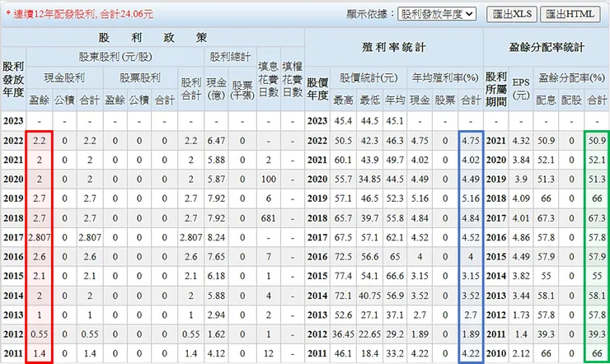Click the 22.65 lowest price cell

pos(369,334)
